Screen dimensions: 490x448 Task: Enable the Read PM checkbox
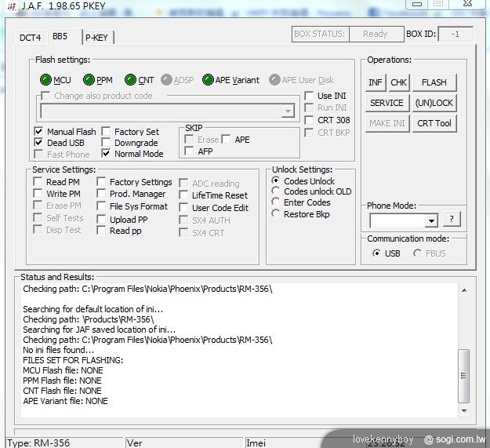click(38, 181)
